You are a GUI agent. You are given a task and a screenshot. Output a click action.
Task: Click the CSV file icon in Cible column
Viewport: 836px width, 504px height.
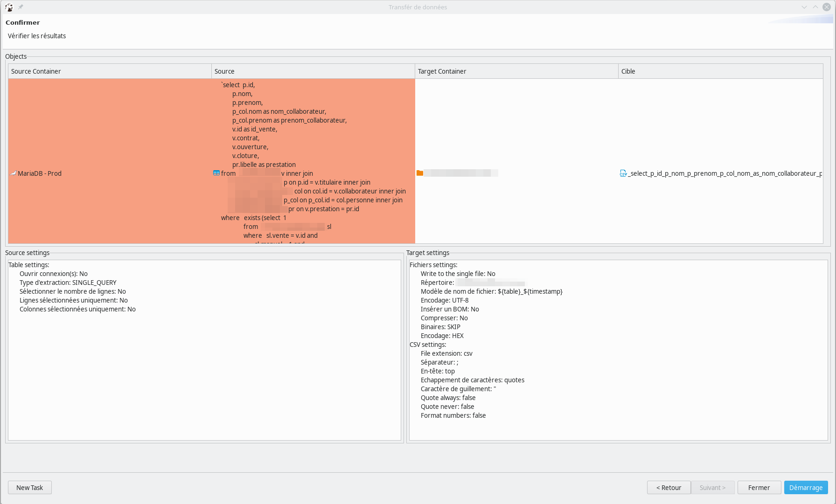click(x=623, y=173)
